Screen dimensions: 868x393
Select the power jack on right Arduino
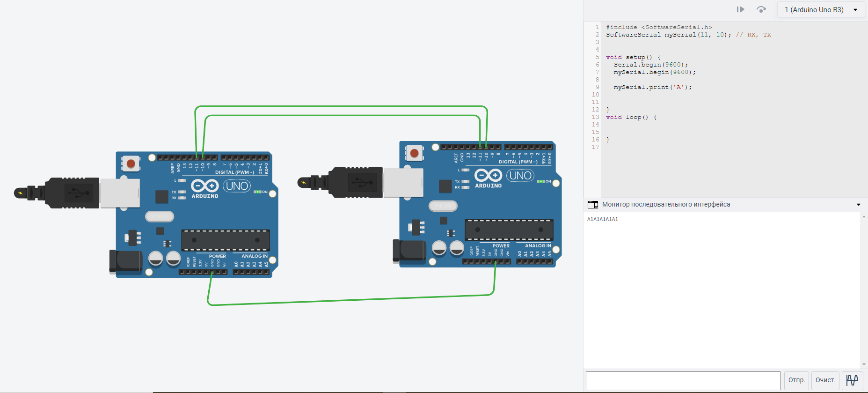tap(409, 251)
